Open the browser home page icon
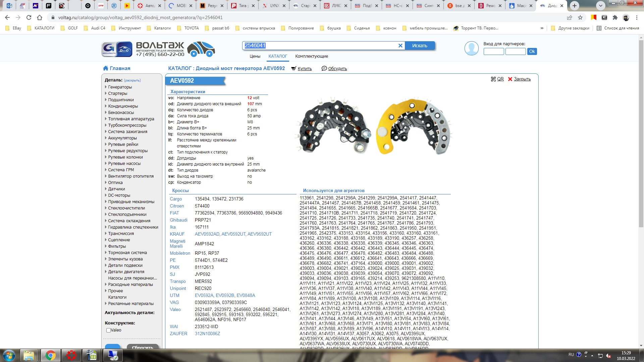 (40, 17)
